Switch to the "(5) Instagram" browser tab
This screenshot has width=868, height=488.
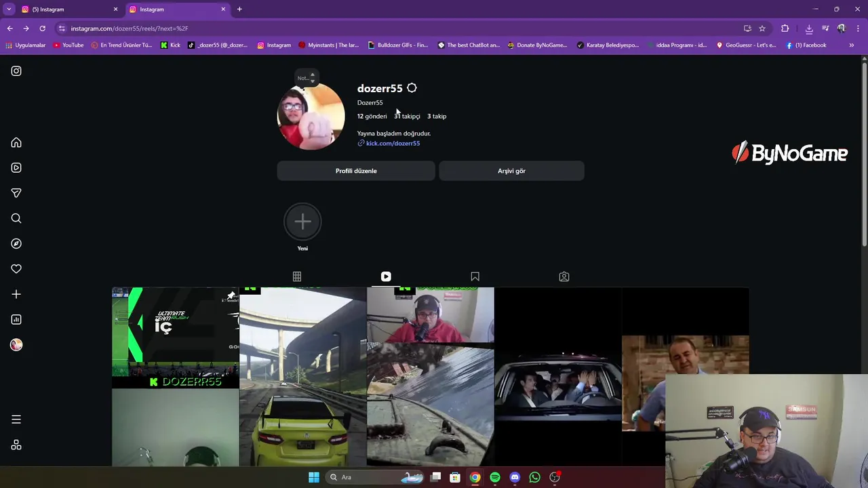click(x=68, y=9)
